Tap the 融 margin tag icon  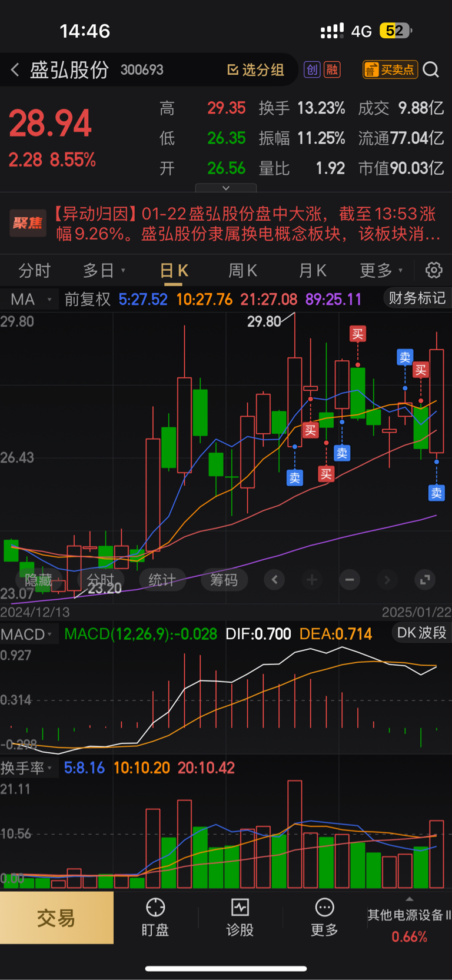332,70
